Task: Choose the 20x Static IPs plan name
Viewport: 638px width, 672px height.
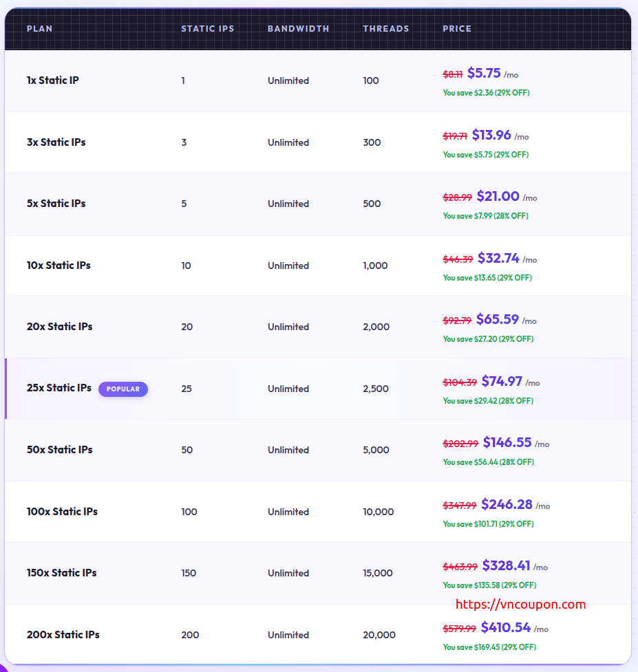Action: point(59,327)
